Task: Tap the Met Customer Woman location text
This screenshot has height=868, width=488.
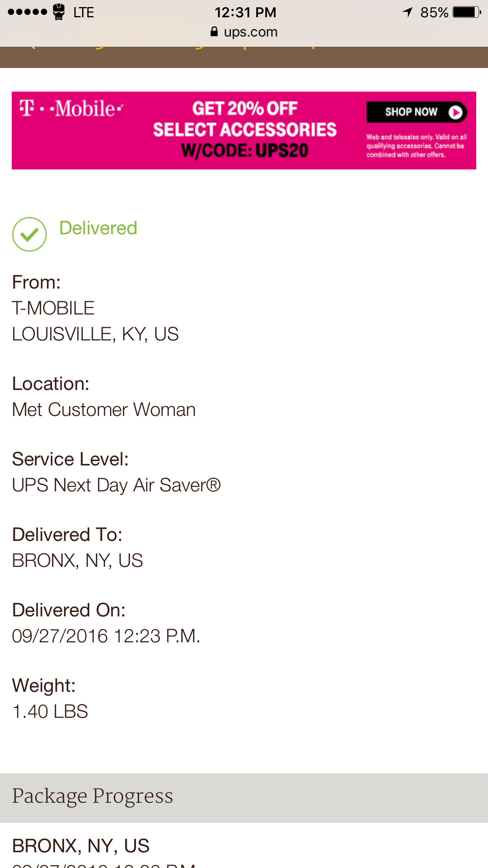Action: pos(104,410)
